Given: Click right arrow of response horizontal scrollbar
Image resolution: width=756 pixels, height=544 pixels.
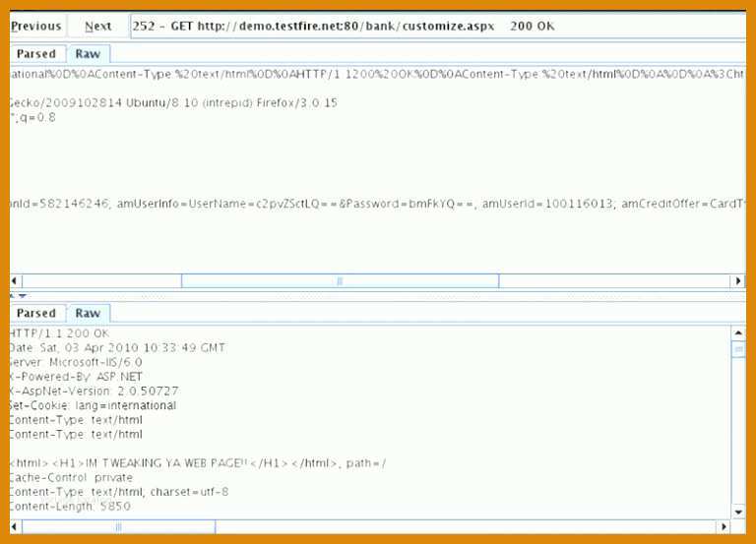Looking at the screenshot, I should (724, 526).
